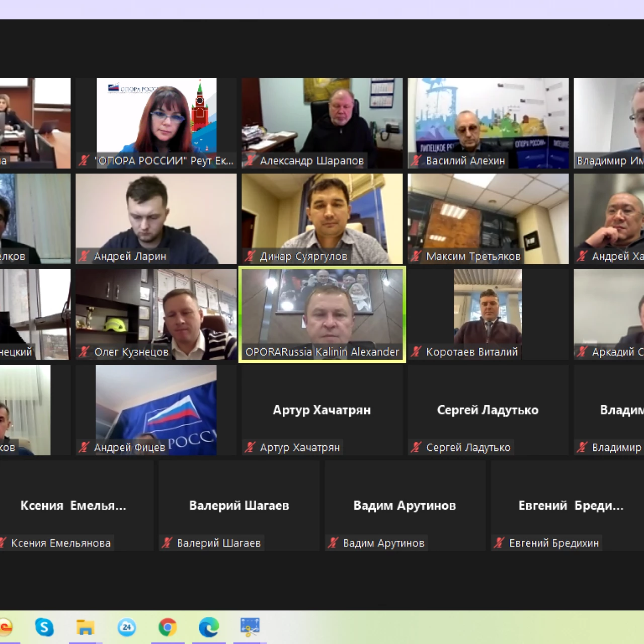The image size is (644, 644).
Task: Open Skype from the taskbar
Action: [44, 627]
